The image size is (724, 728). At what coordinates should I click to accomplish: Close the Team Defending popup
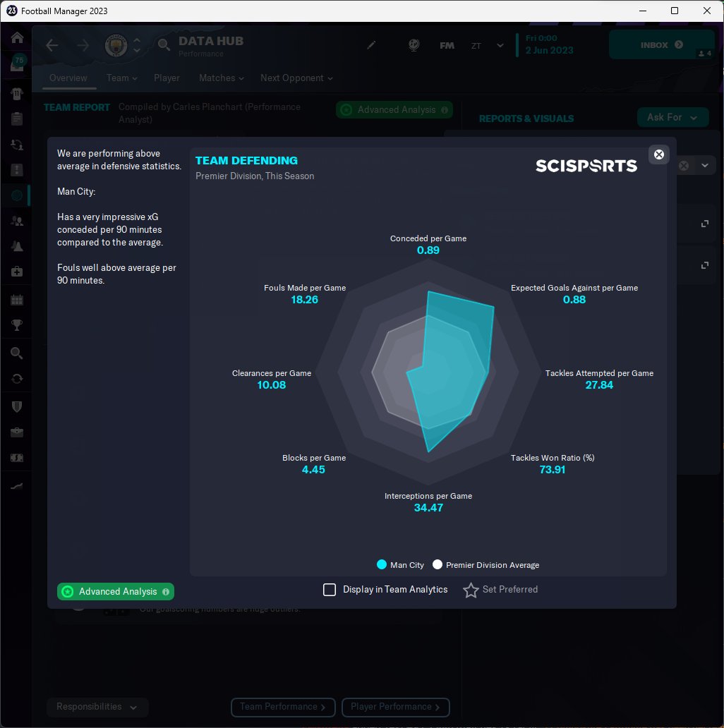tap(659, 154)
